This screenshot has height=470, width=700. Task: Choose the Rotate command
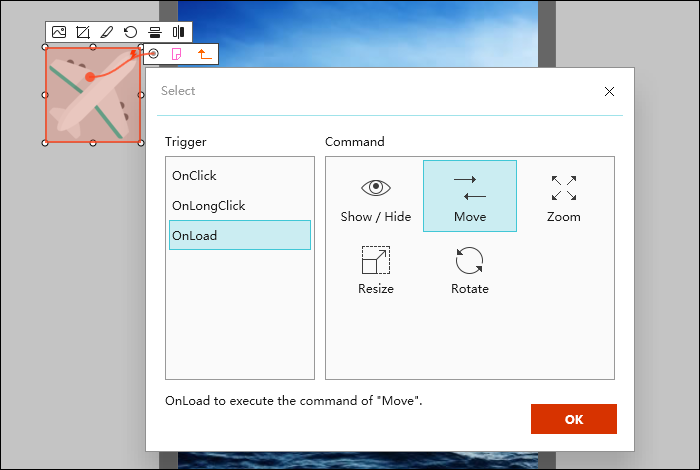470,269
